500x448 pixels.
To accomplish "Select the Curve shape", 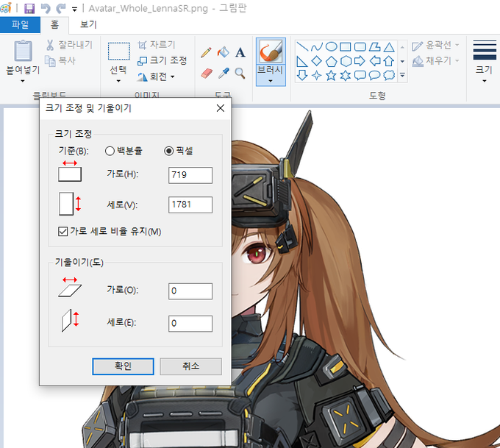I will 316,47.
